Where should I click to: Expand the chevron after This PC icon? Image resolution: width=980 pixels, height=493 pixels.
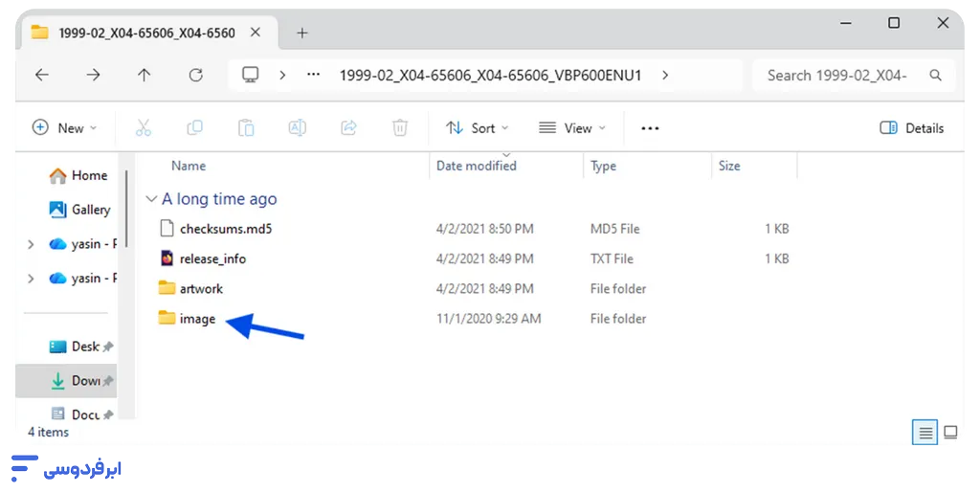click(x=282, y=75)
